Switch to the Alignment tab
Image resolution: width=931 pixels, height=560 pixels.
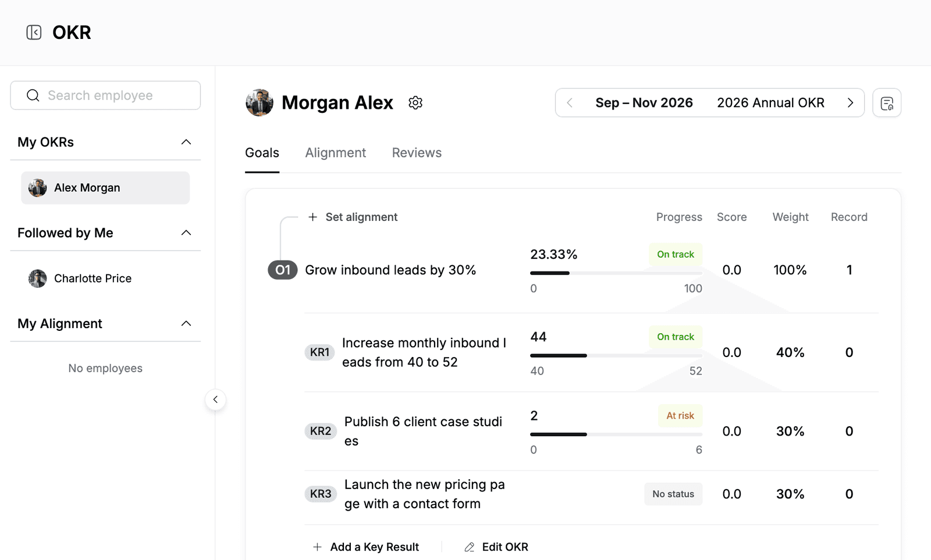(x=336, y=153)
